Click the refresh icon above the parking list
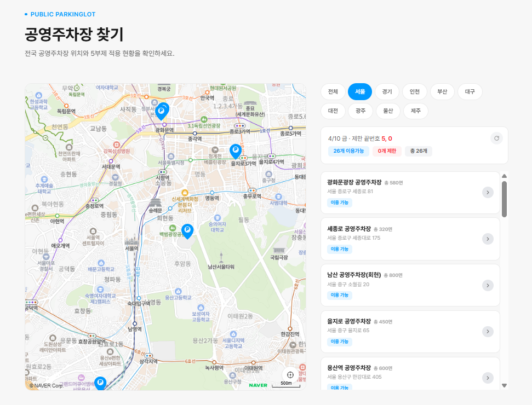The height and width of the screenshot is (405, 532). [x=497, y=138]
